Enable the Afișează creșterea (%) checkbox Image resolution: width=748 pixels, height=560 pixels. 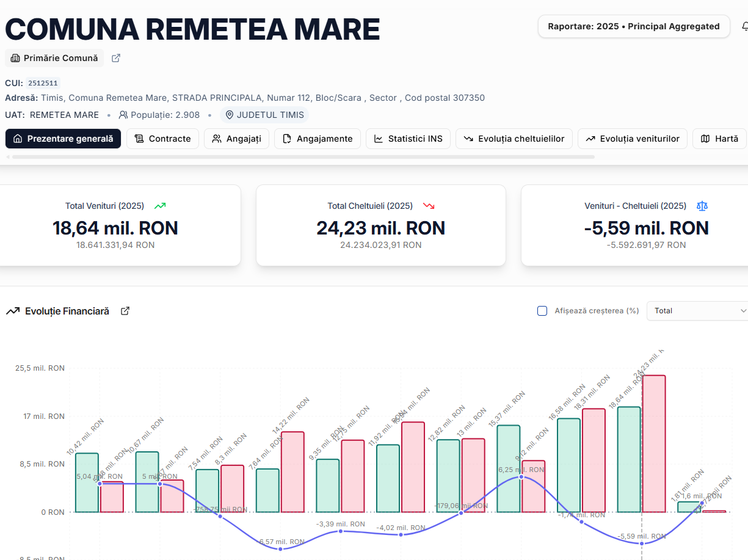coord(542,311)
